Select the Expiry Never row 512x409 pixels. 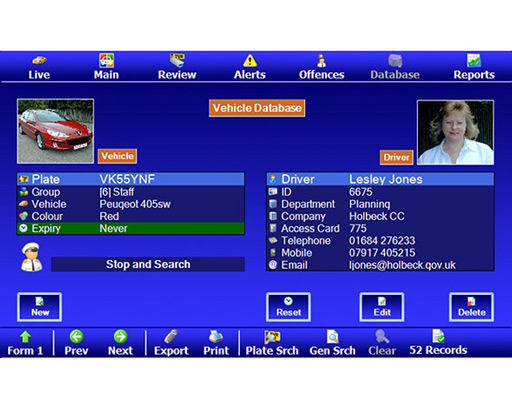point(131,229)
